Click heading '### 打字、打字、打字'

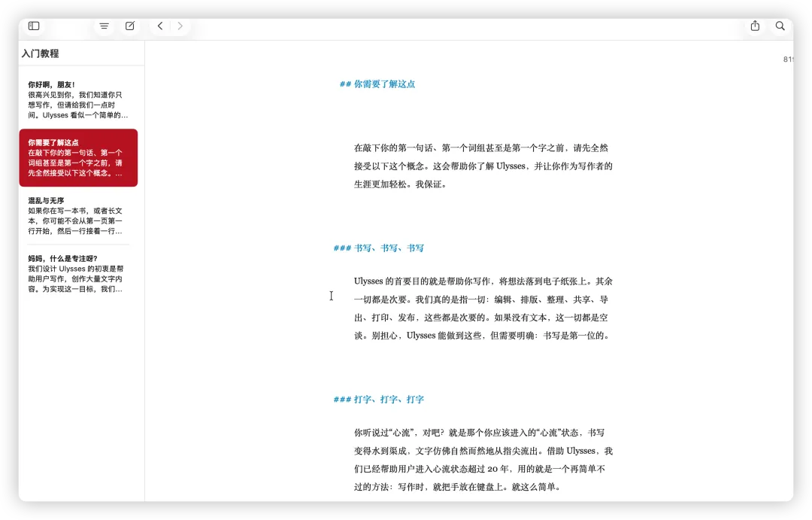378,399
